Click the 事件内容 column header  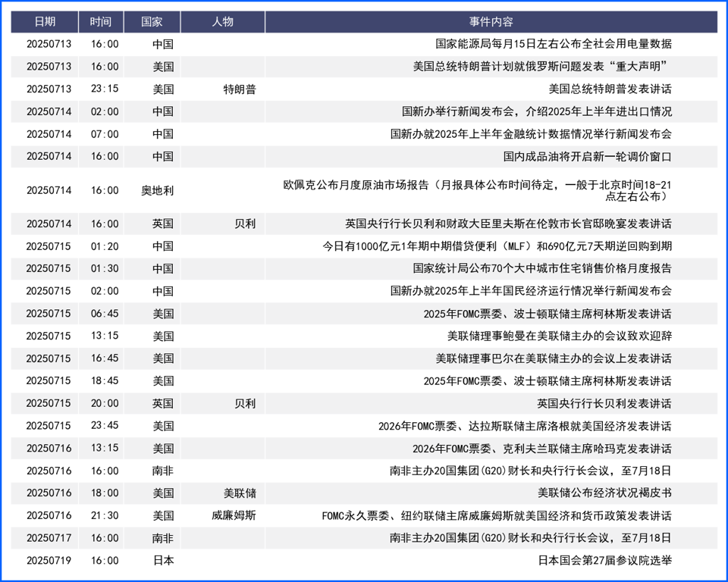coord(491,22)
